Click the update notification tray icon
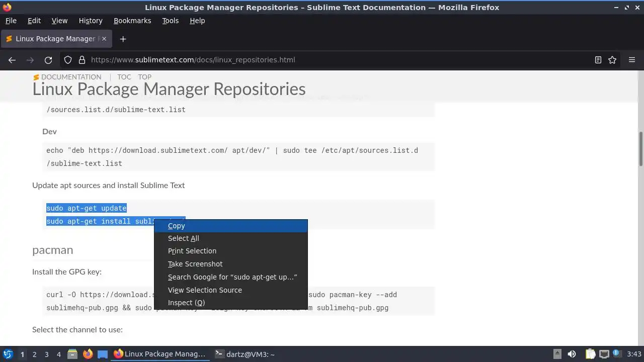This screenshot has width=644, height=362. [616, 354]
